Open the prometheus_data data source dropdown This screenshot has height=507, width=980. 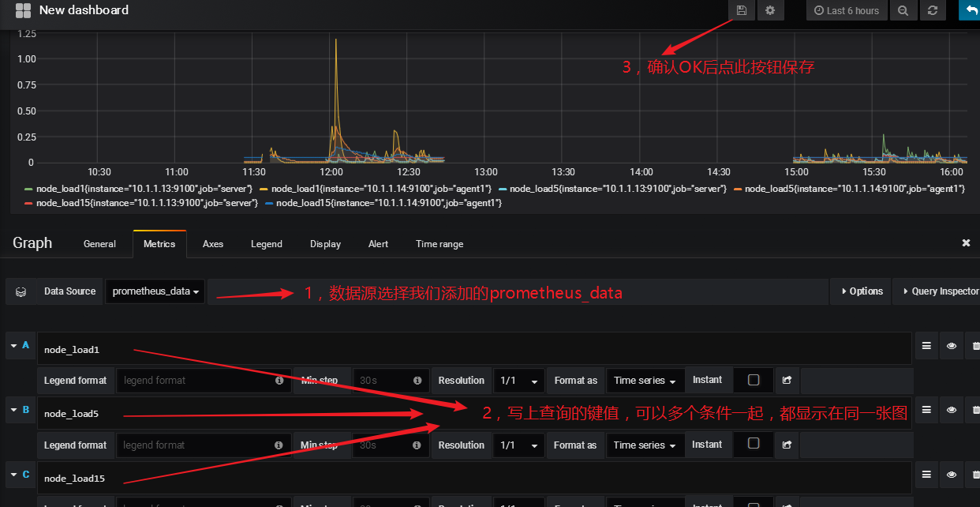click(155, 291)
